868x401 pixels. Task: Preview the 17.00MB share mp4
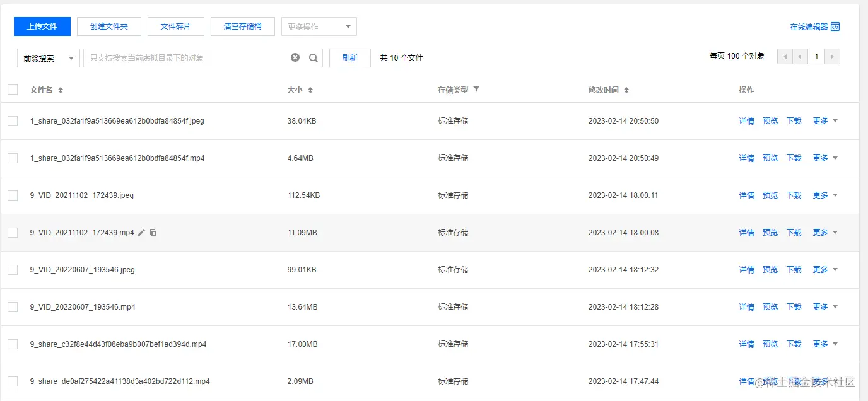[770, 344]
